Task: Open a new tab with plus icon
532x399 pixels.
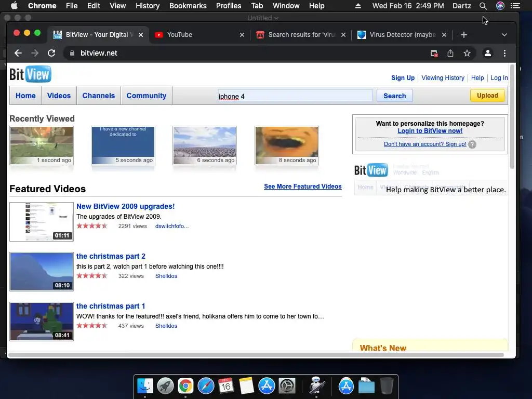Action: coord(464,35)
